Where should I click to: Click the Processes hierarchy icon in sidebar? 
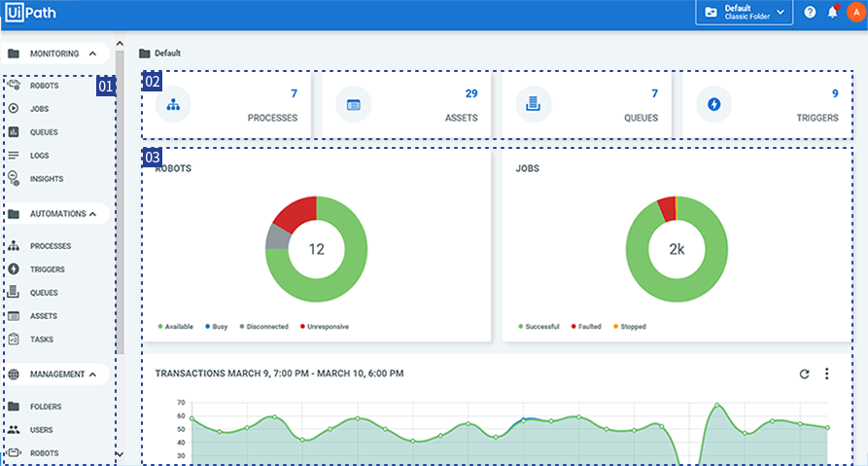coord(14,245)
